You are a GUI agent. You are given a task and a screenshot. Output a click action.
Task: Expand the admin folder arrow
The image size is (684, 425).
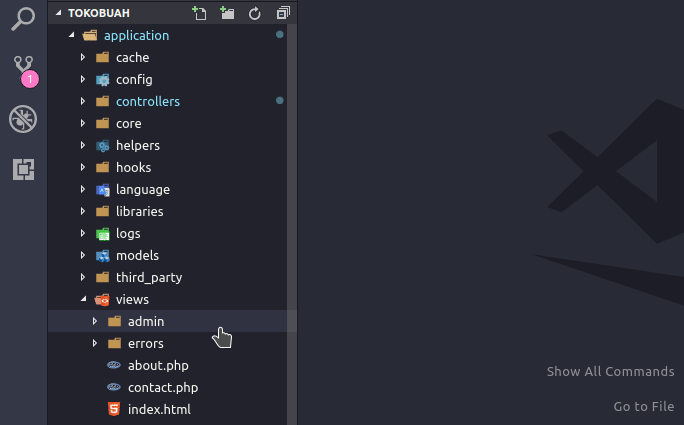pyautogui.click(x=95, y=321)
